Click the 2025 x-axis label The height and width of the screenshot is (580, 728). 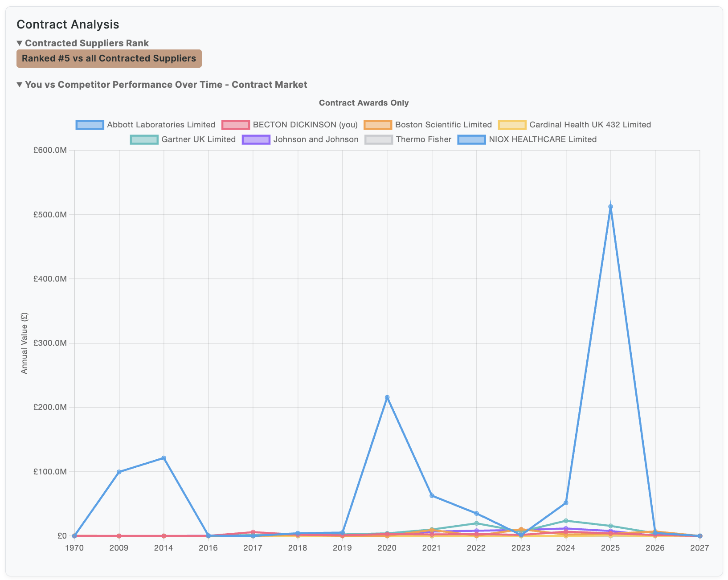coord(610,548)
